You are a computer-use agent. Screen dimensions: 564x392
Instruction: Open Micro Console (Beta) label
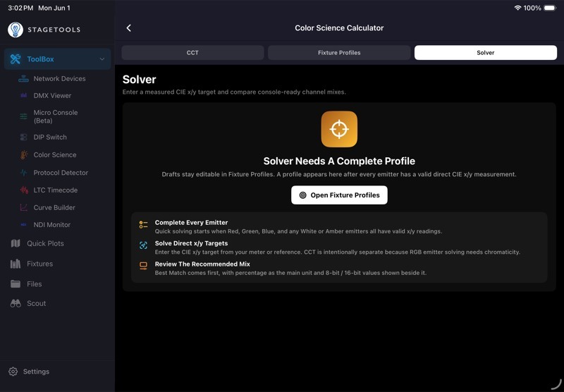coord(56,116)
